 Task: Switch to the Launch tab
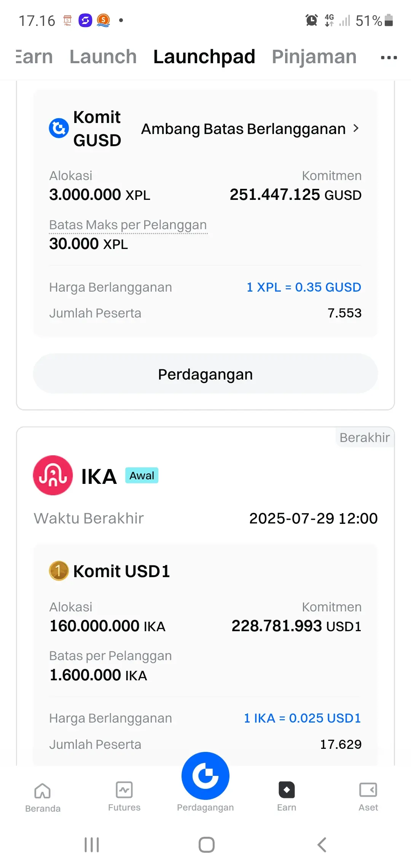tap(103, 57)
